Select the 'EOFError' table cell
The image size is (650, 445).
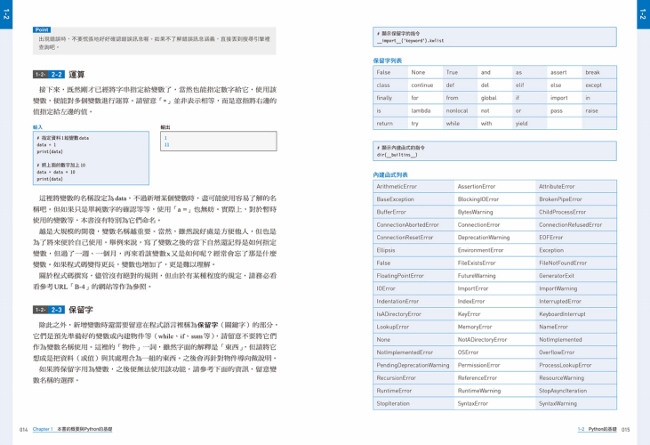tap(576, 238)
